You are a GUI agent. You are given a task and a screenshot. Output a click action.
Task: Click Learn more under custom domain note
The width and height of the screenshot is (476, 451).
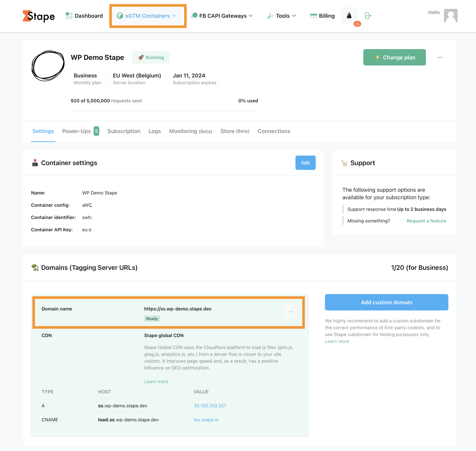pyautogui.click(x=337, y=341)
